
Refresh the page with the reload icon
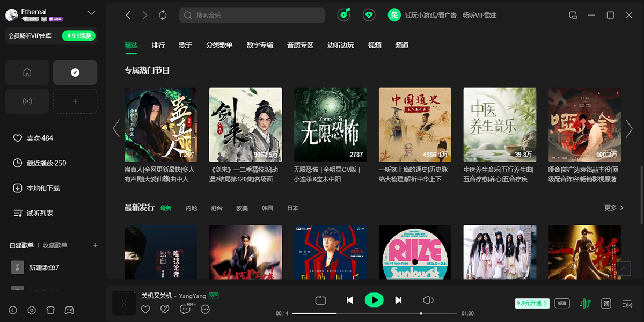163,15
